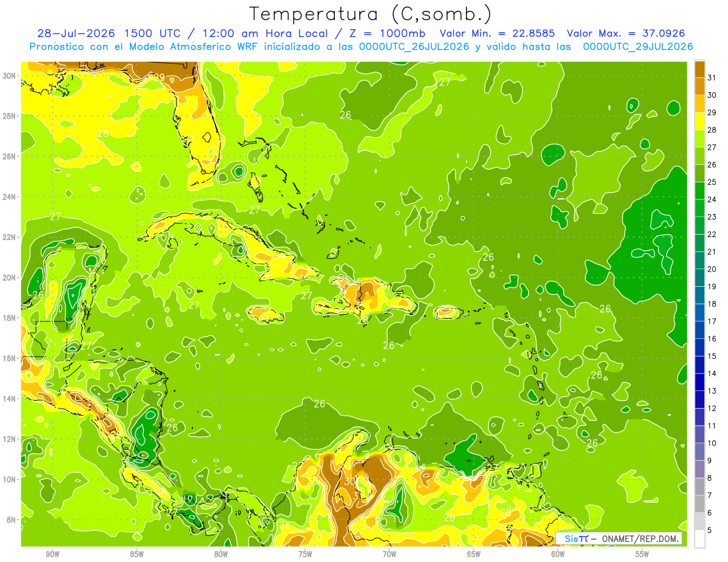Click the 16N latitude axis label
The width and height of the screenshot is (728, 562).
coord(9,358)
